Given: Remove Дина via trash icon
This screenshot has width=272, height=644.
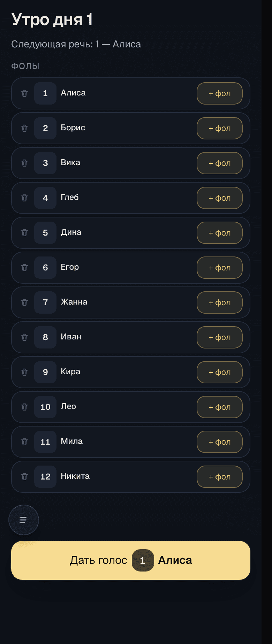Looking at the screenshot, I should pyautogui.click(x=24, y=233).
